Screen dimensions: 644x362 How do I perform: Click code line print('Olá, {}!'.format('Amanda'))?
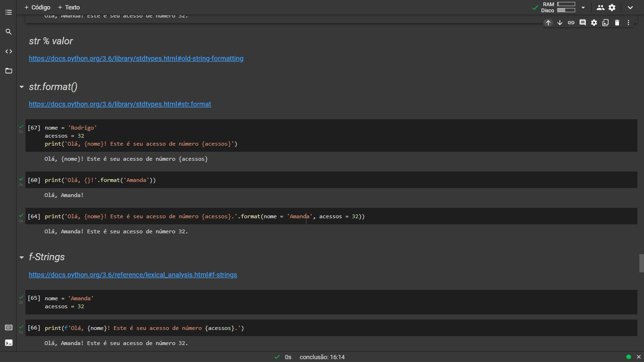[100, 180]
